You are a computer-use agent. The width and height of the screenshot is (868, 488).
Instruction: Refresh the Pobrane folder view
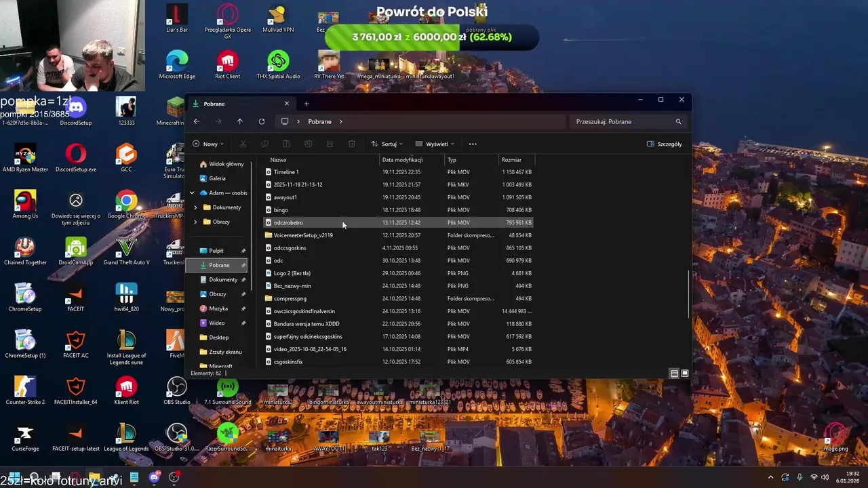[x=261, y=121]
